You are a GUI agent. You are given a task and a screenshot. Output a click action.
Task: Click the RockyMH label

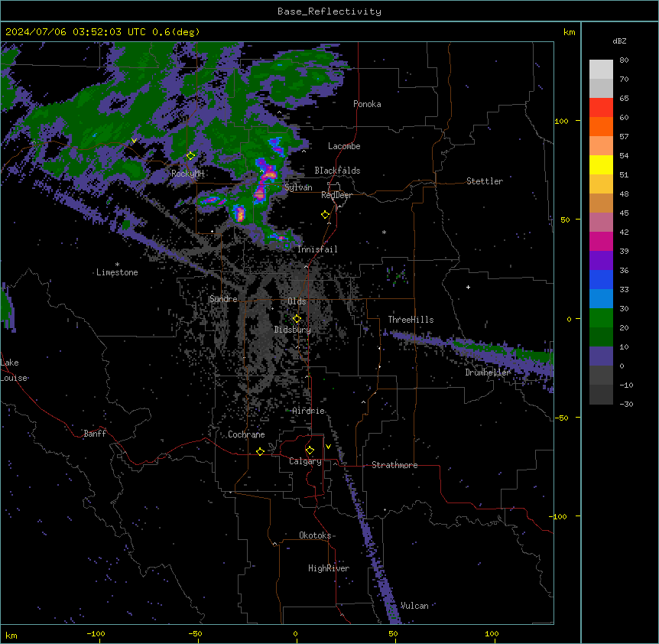(x=187, y=174)
